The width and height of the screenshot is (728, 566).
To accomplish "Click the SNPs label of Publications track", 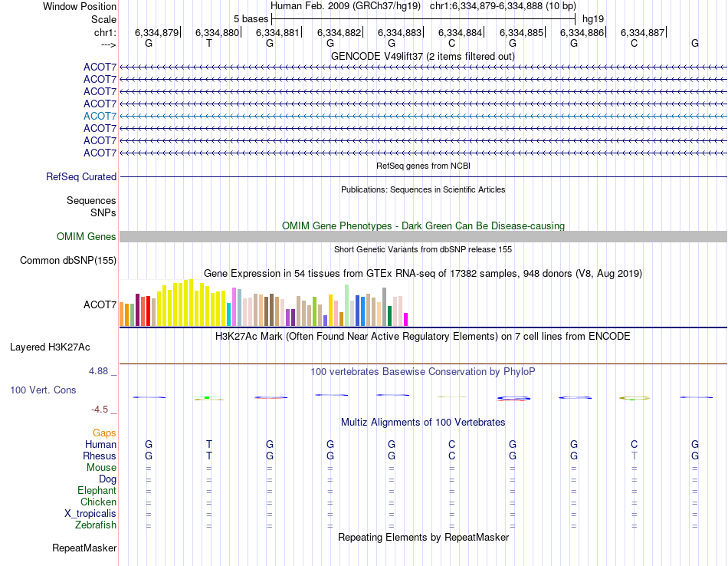I will point(103,213).
